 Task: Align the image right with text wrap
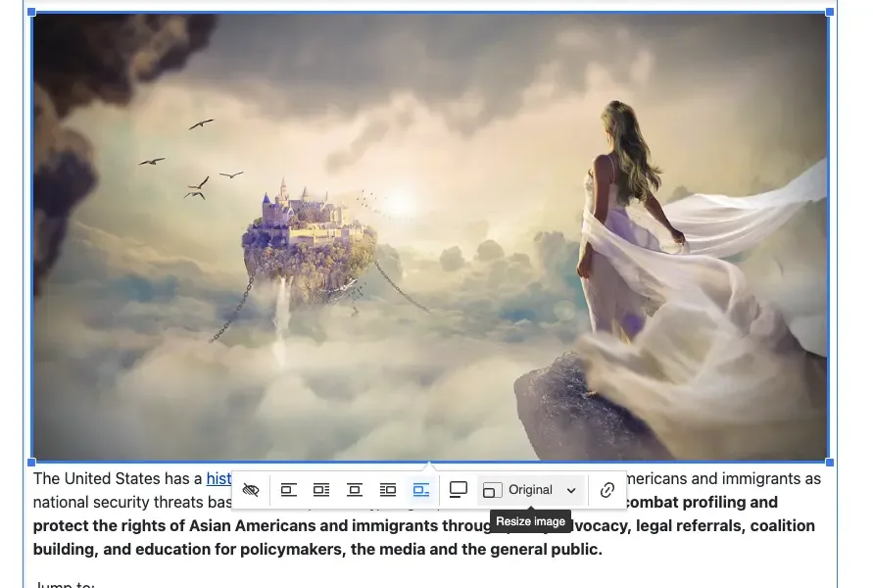[x=388, y=490]
